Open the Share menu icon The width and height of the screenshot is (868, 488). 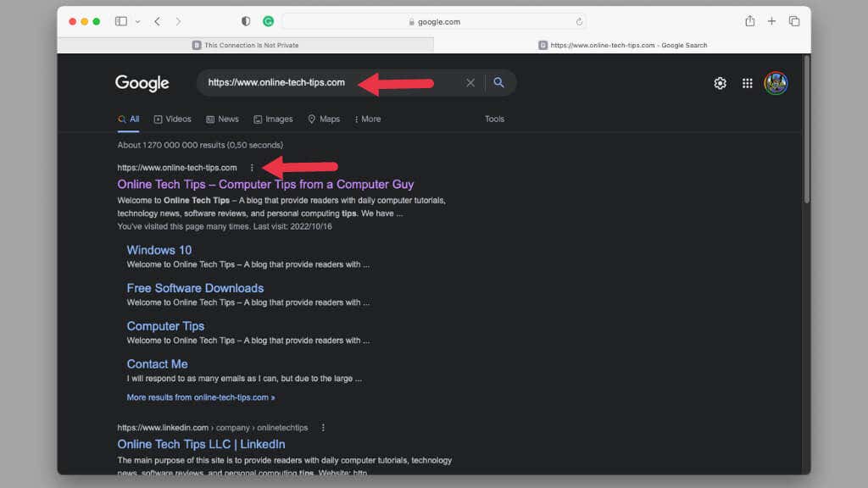(749, 21)
